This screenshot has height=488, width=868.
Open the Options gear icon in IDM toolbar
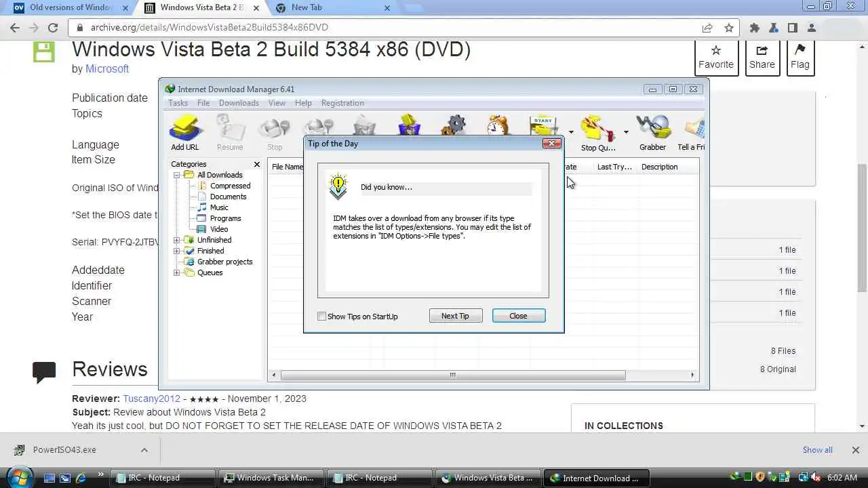coord(454,125)
